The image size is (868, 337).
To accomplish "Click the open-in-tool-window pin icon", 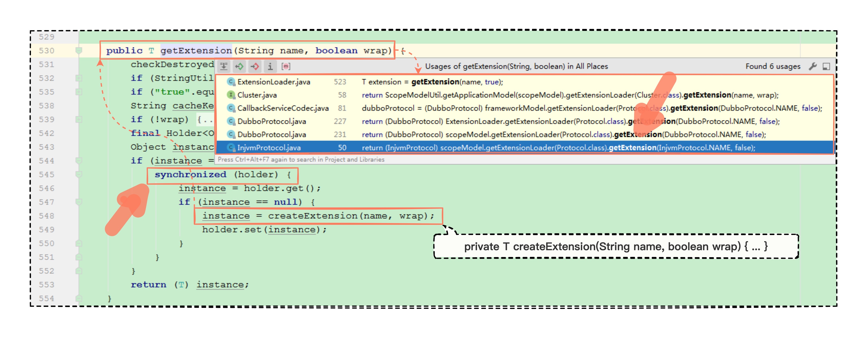I will coord(826,66).
